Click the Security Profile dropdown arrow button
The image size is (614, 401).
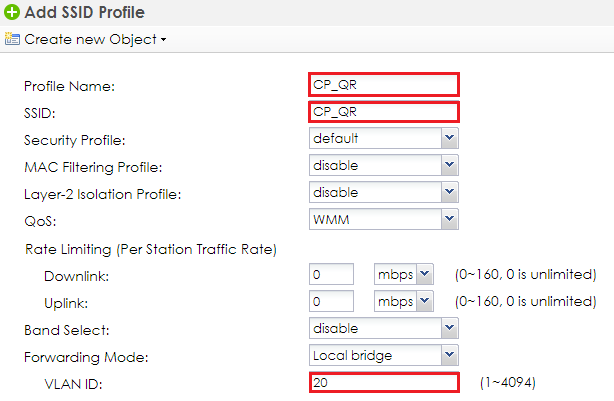450,138
